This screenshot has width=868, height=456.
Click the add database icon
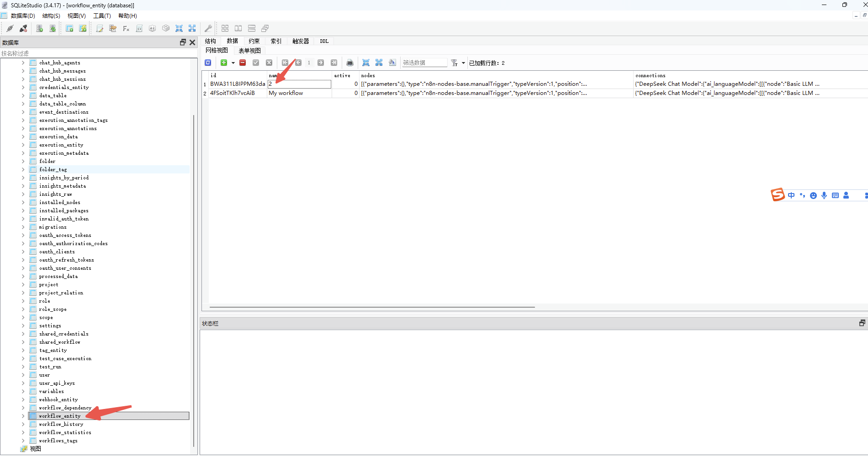40,28
